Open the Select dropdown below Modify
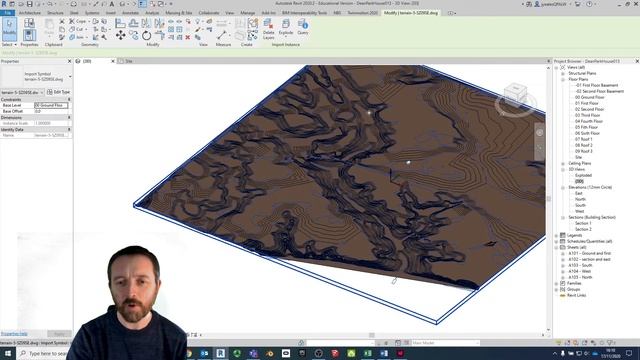The height and width of the screenshot is (360, 640). point(9,44)
